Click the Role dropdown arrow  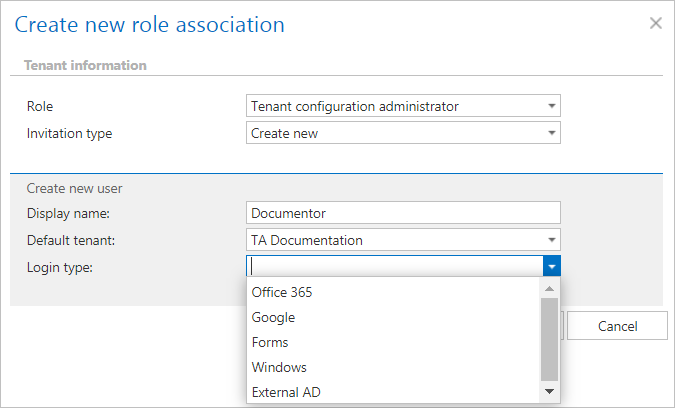(551, 106)
